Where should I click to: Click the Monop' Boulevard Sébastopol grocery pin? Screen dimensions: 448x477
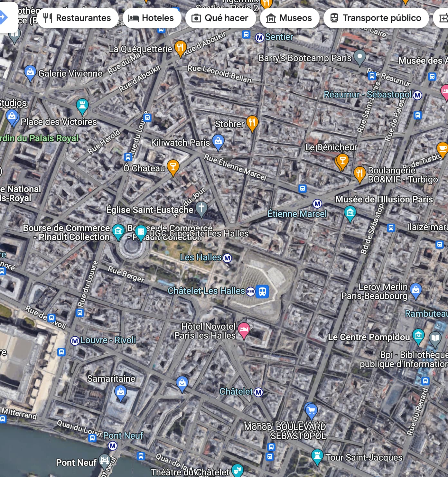(x=311, y=410)
